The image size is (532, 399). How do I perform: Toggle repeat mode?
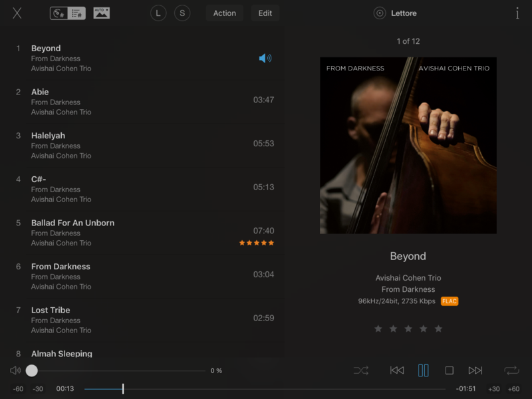[x=511, y=370]
